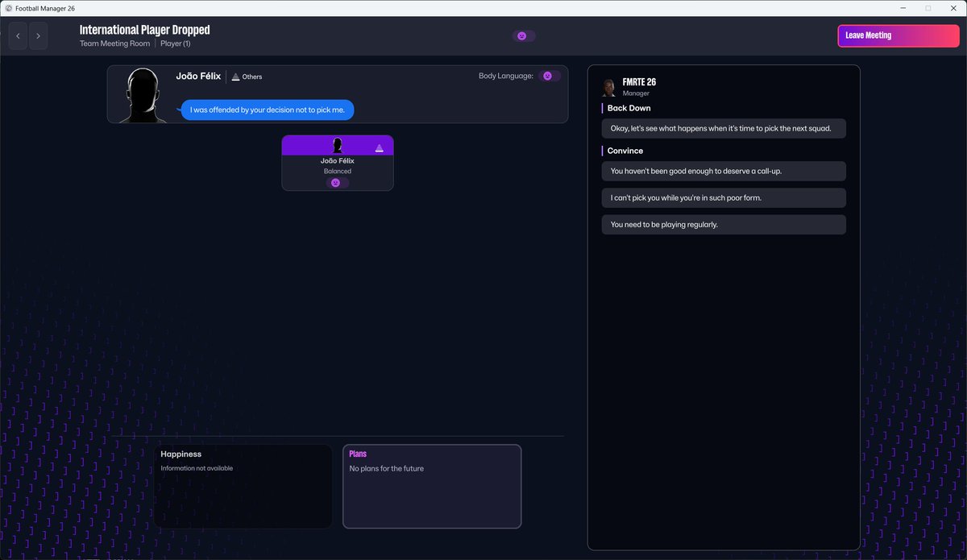Click the João Félix name in header
967x560 pixels.
pos(198,77)
